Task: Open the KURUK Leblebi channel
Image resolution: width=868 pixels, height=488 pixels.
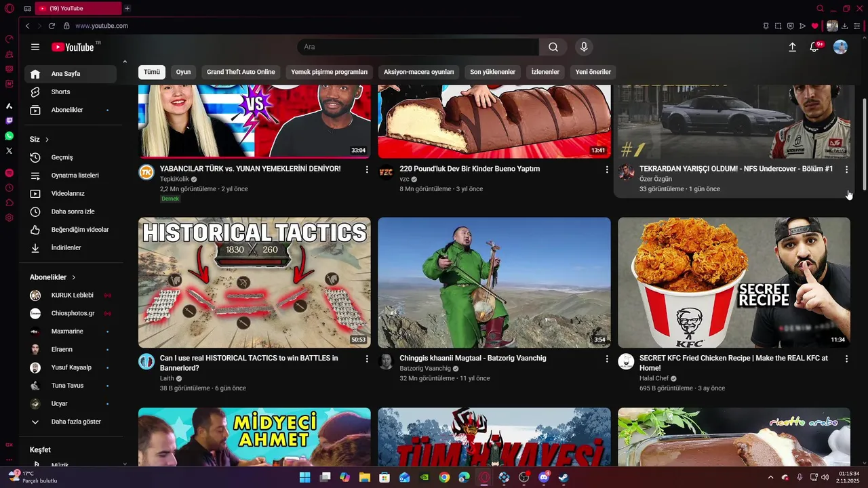Action: (x=71, y=296)
